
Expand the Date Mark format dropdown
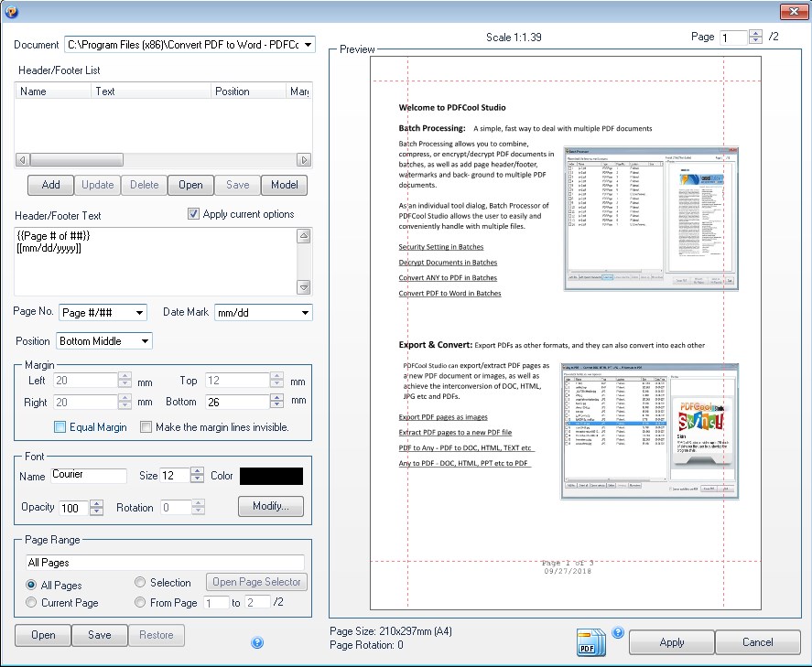(305, 313)
